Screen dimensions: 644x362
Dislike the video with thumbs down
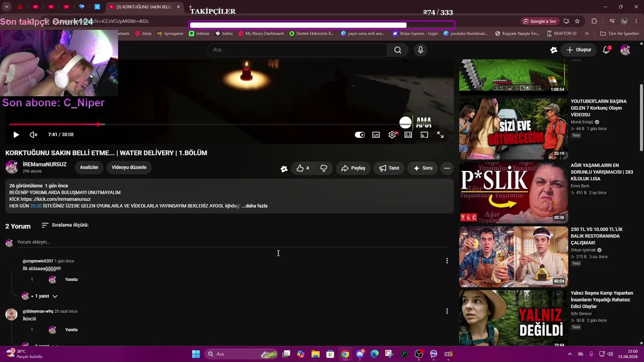(324, 168)
